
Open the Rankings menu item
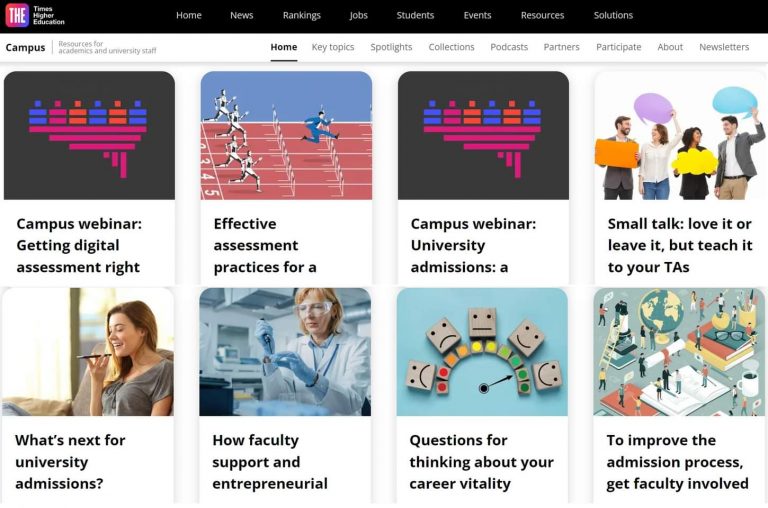[301, 15]
